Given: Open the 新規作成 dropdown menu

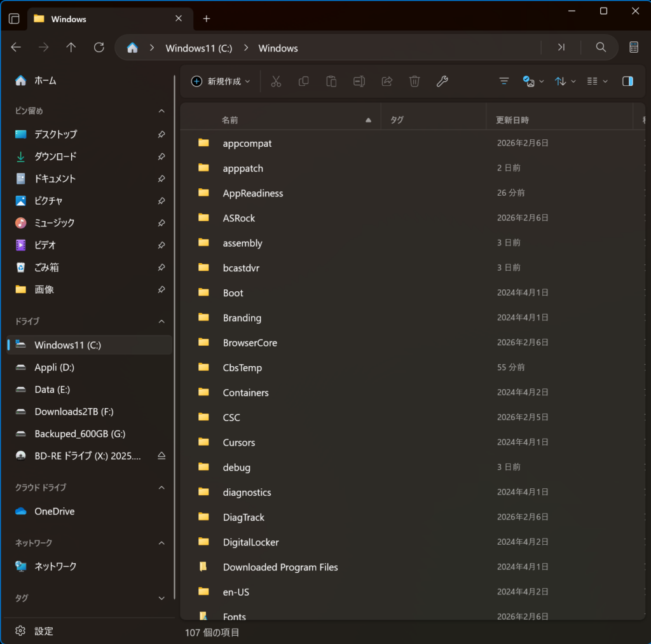Looking at the screenshot, I should 221,81.
